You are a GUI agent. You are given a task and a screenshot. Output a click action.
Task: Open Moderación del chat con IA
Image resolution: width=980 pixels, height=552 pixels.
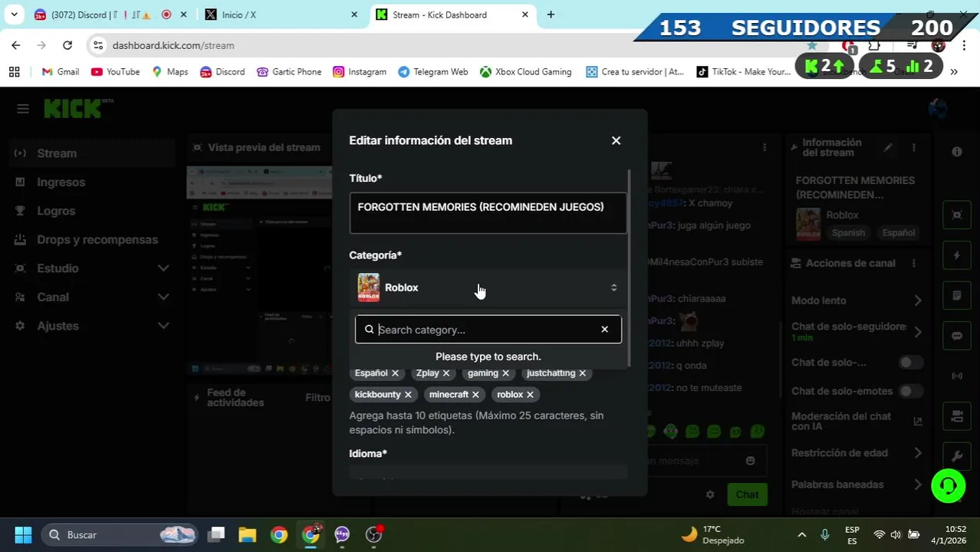pyautogui.click(x=857, y=421)
